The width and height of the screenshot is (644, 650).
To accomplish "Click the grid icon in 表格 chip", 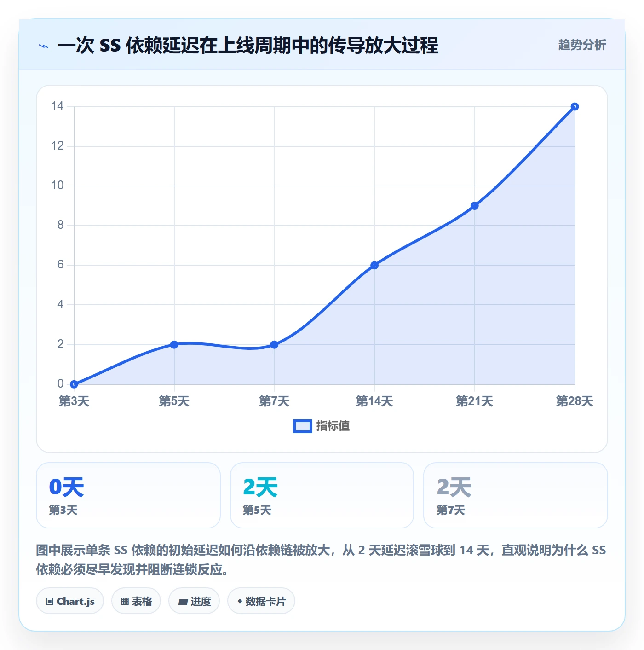I will coord(125,601).
